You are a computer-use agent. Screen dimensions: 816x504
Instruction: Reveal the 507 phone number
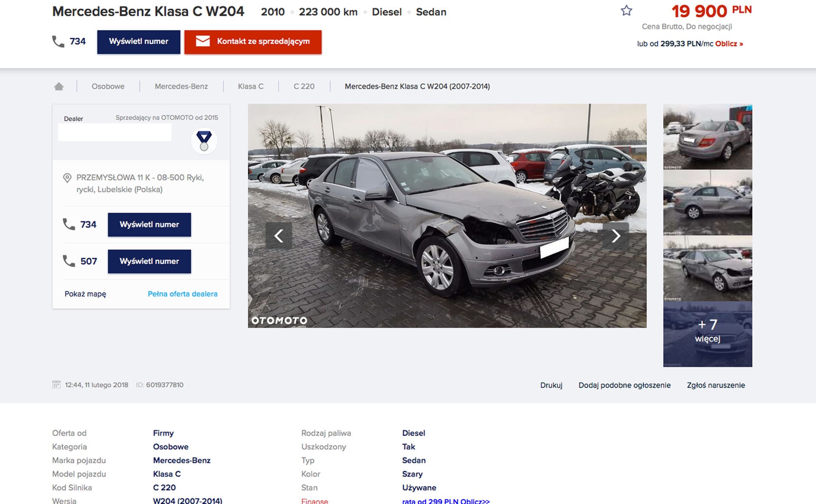(149, 261)
